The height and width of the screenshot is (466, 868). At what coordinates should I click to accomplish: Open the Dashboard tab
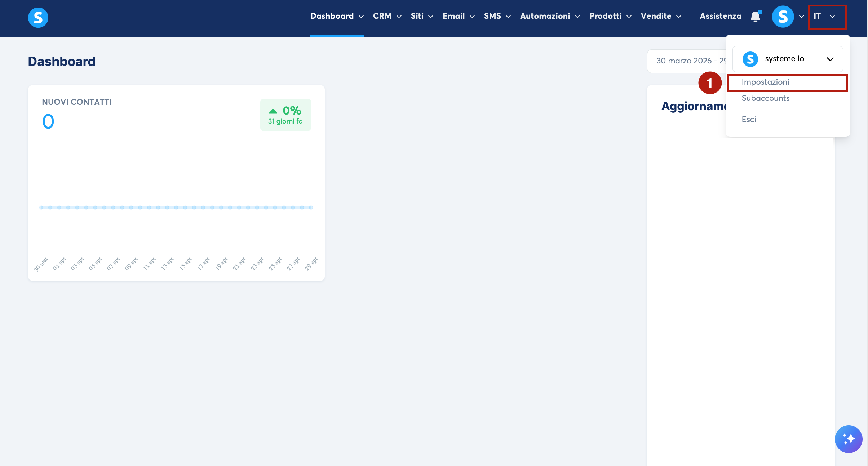(x=332, y=16)
